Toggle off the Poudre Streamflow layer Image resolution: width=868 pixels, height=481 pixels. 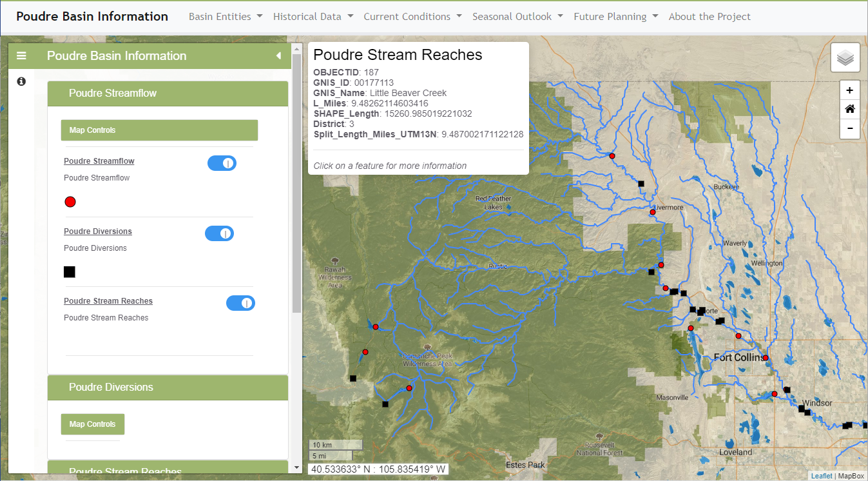(x=222, y=163)
